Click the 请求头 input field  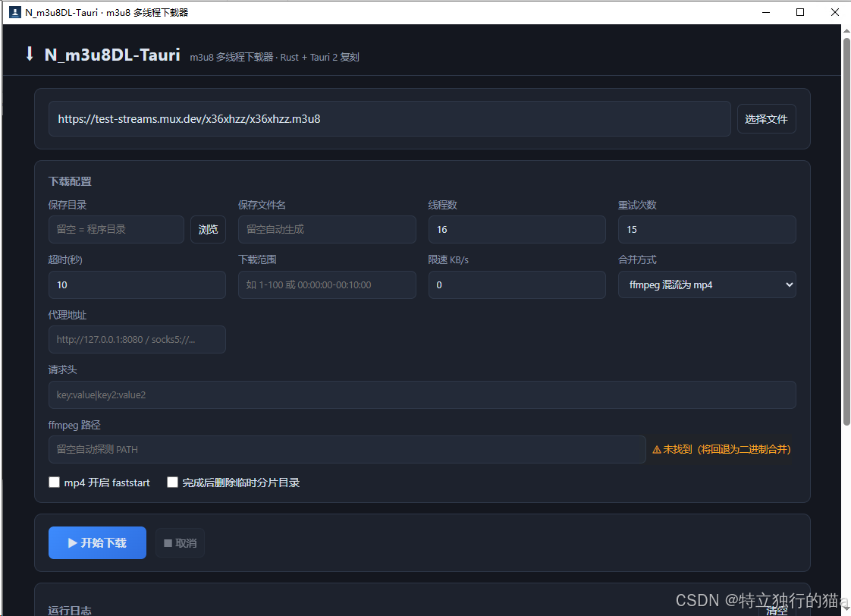click(x=422, y=394)
